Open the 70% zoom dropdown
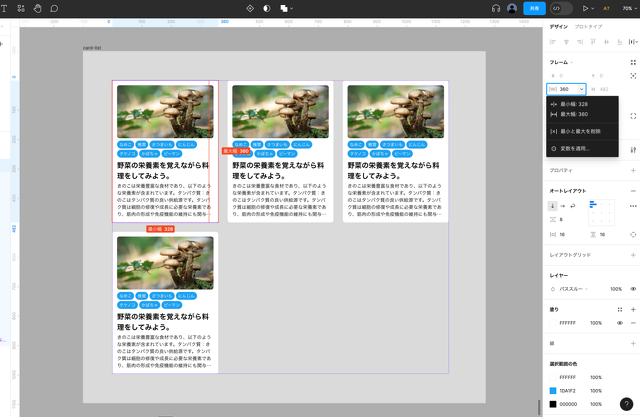 click(628, 8)
